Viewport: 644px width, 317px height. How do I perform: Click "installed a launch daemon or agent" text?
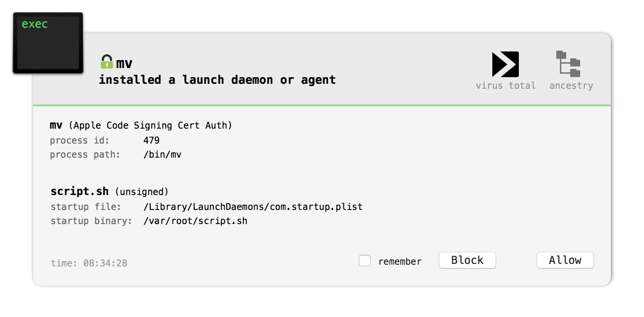[x=217, y=80]
